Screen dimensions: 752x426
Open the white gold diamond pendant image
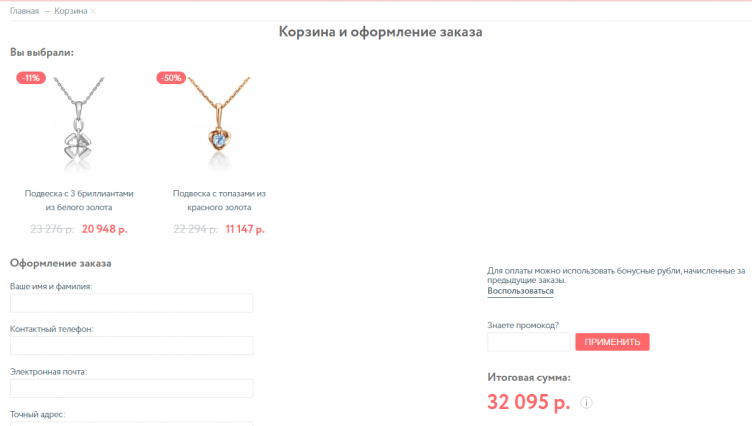point(79,123)
